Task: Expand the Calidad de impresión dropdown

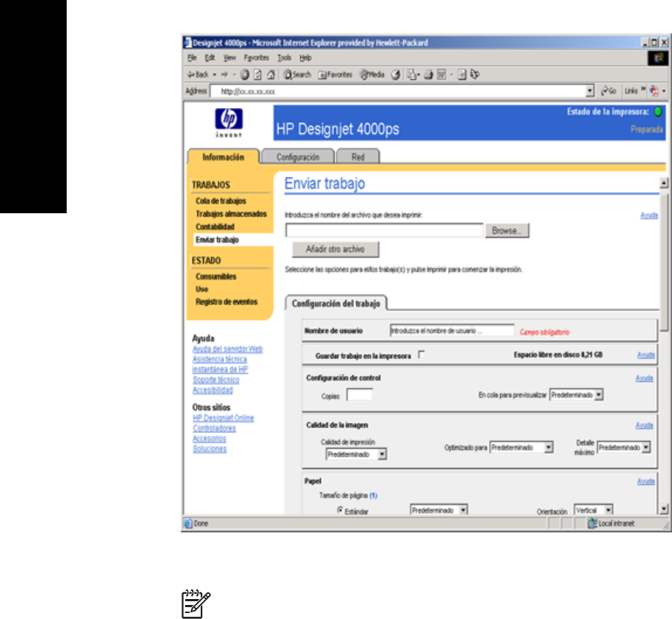Action: coord(356,455)
